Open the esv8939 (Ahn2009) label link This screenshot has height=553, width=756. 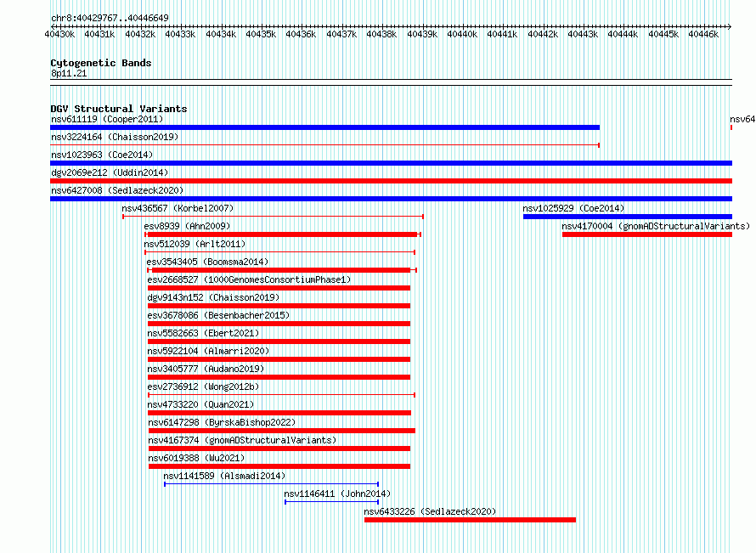tap(187, 226)
